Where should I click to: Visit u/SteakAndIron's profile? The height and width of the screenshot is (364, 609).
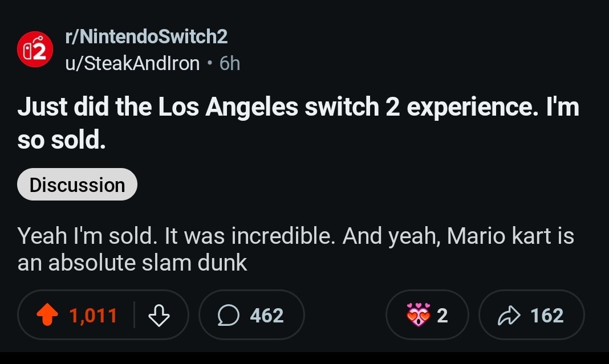coord(132,63)
